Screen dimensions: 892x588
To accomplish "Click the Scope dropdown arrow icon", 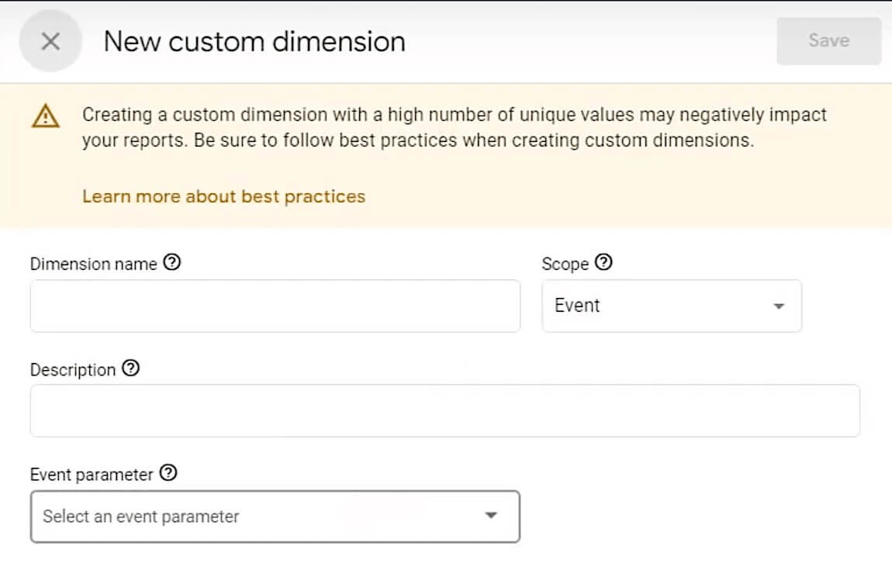I will (778, 306).
